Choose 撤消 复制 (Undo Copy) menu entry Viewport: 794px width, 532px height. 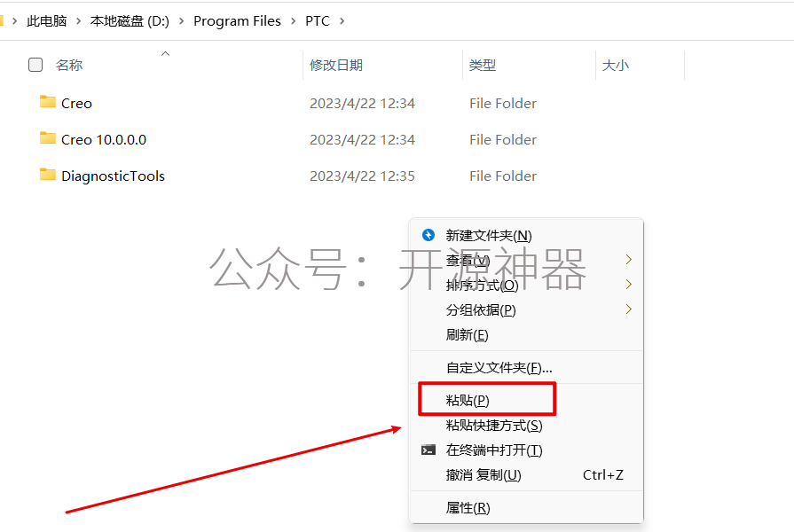483,475
